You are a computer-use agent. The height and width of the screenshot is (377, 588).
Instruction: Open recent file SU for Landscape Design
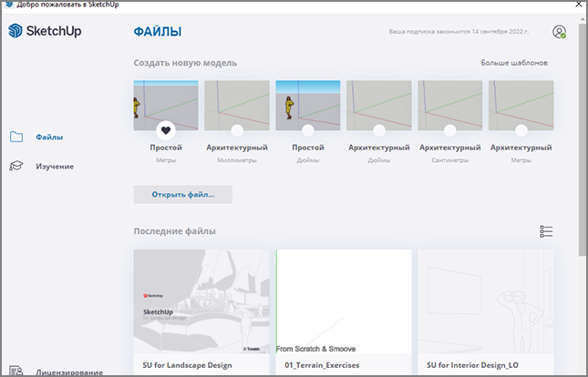[x=201, y=312]
